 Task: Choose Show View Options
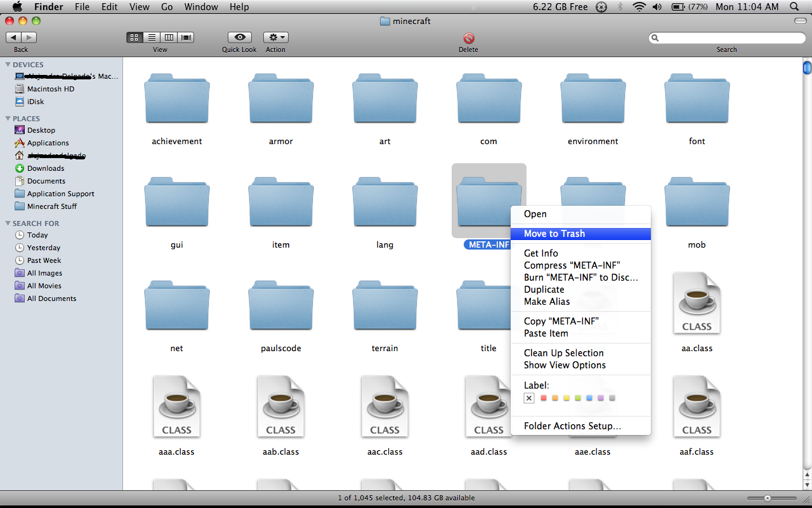tap(580, 365)
